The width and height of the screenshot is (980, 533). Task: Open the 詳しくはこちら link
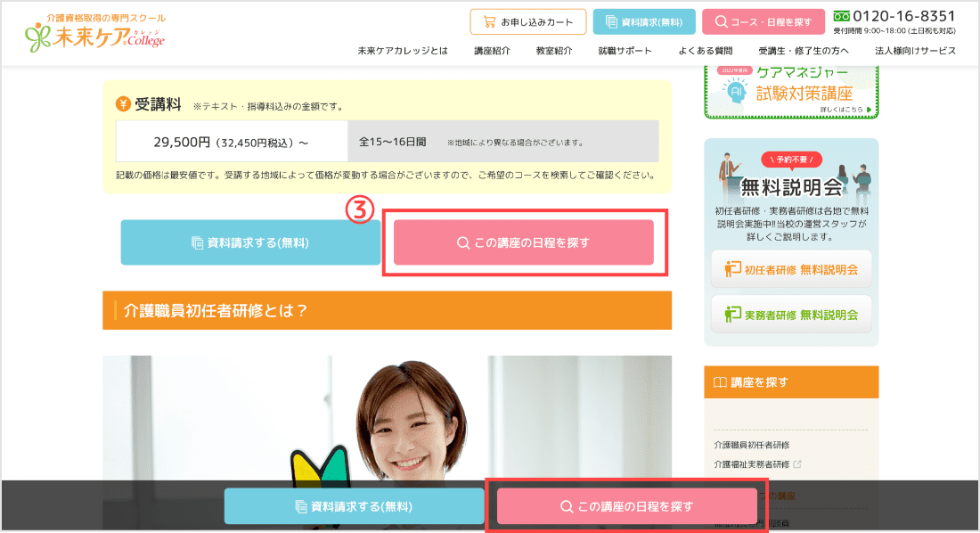point(841,110)
